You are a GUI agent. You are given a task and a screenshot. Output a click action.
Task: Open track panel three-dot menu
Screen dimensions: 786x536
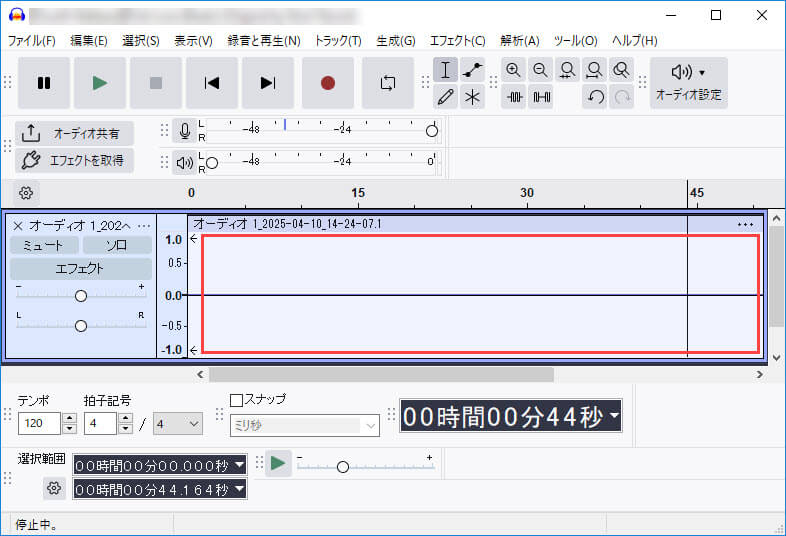144,226
